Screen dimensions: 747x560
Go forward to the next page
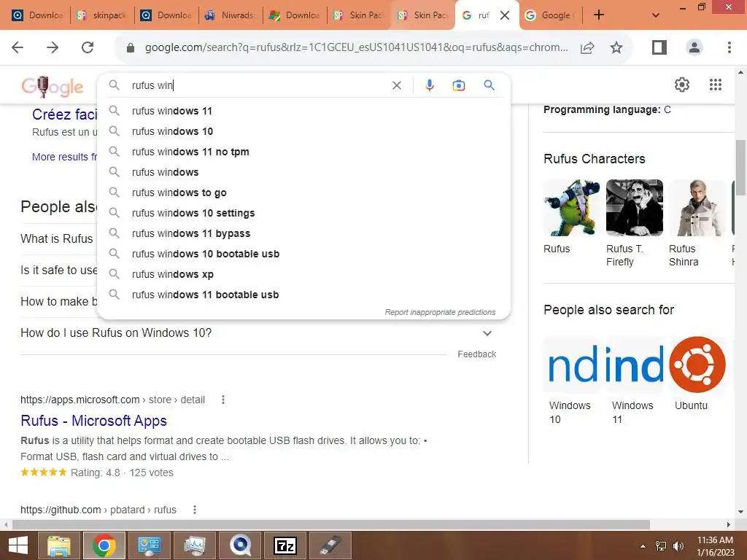(53, 47)
